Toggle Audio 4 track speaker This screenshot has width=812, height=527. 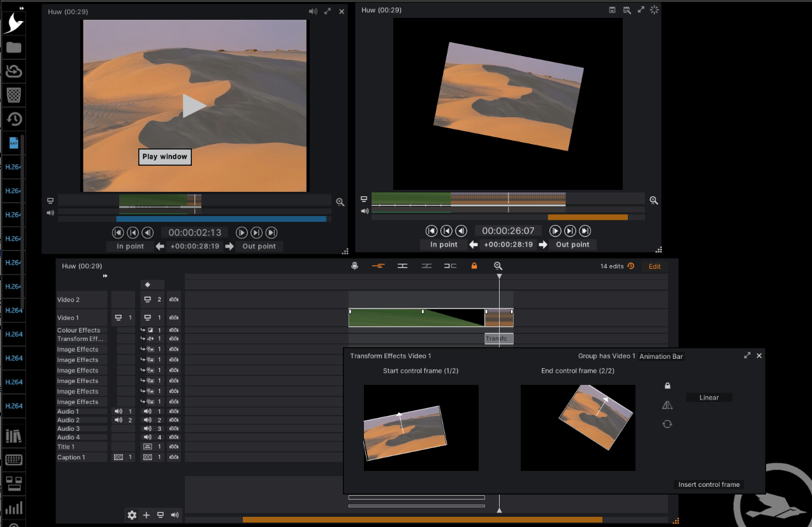point(148,437)
